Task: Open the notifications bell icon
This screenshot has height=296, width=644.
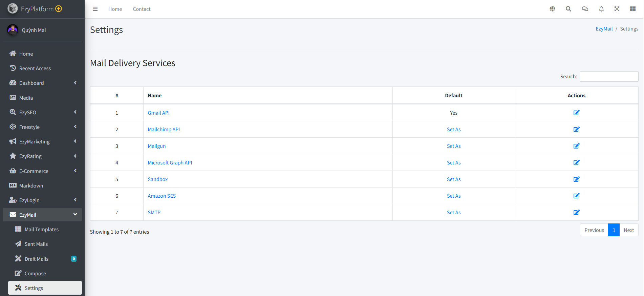Action: (601, 9)
